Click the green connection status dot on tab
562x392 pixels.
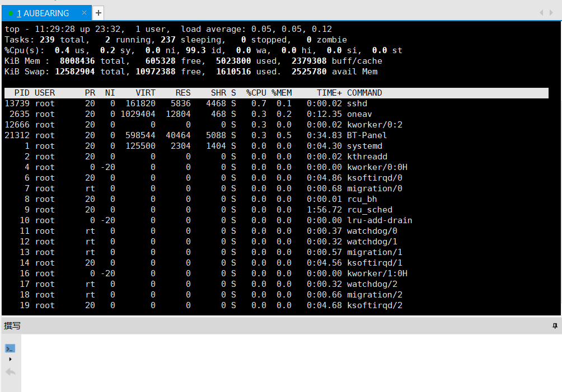11,13
